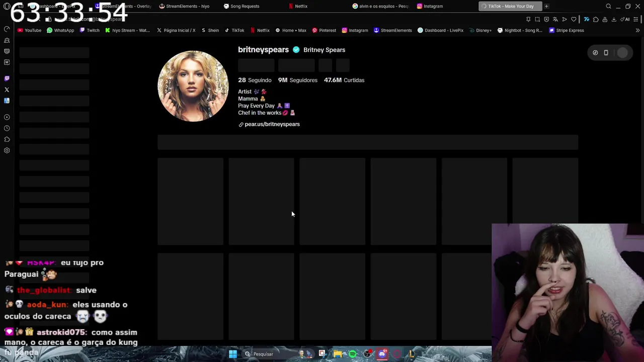Click the player play icon in toolbar
The image size is (644, 362).
tap(565, 19)
